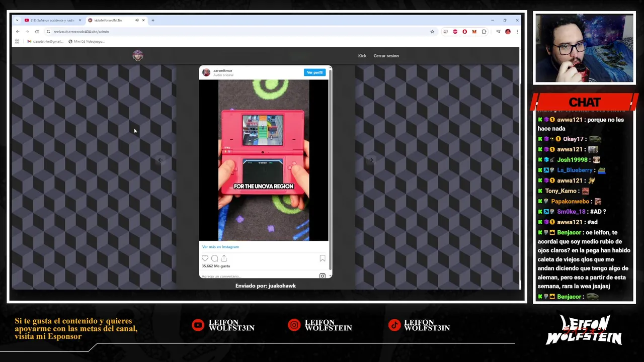The width and height of the screenshot is (644, 362).
Task: Mute the kick/leifonwolfst3in tab audio
Action: (x=137, y=20)
